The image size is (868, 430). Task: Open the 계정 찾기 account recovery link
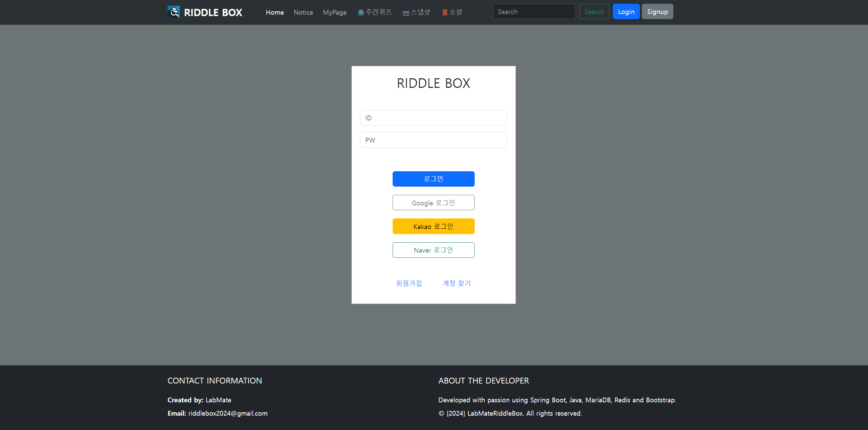coord(457,283)
